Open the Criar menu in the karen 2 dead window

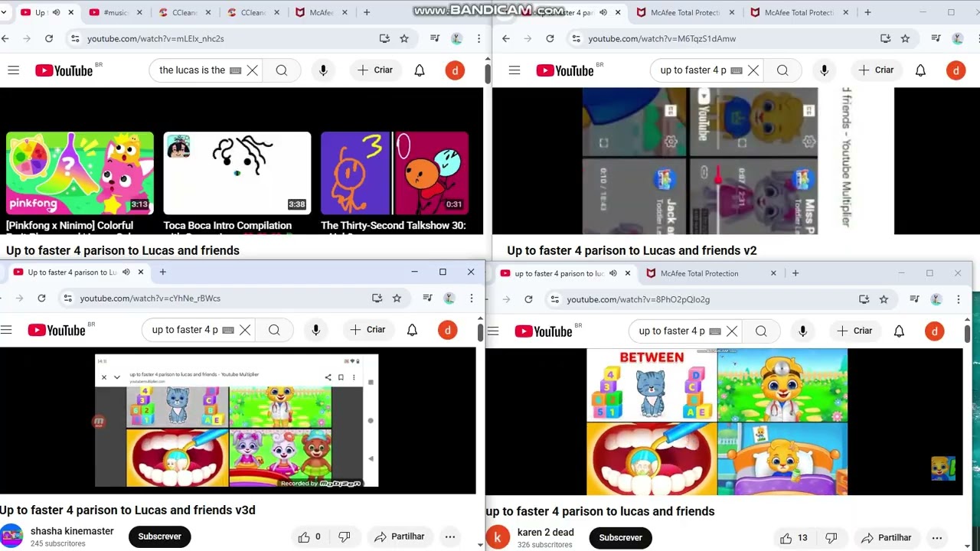pos(854,331)
